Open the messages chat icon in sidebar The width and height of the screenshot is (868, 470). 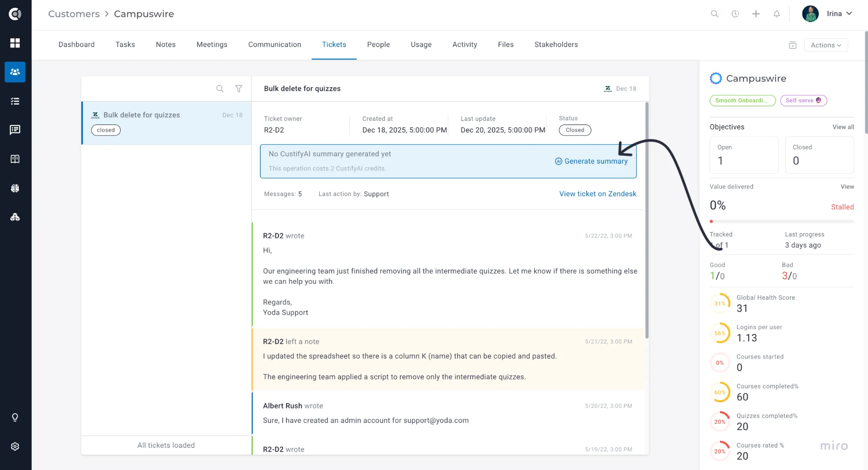[x=15, y=130]
